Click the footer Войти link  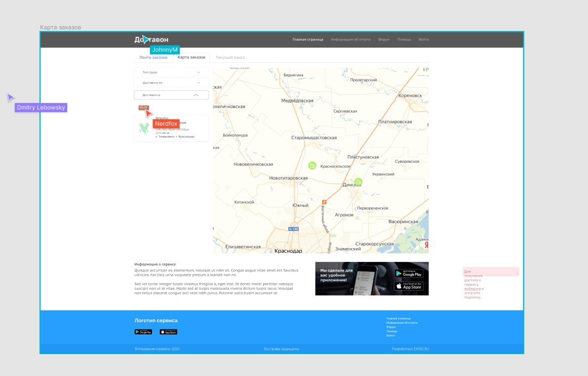(391, 335)
